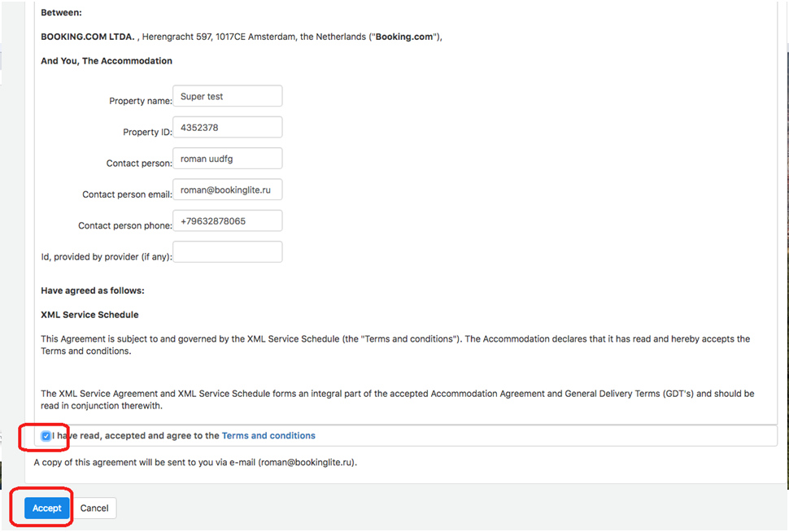Click the XML Service Schedule heading
The height and width of the screenshot is (532, 789).
pyautogui.click(x=89, y=315)
